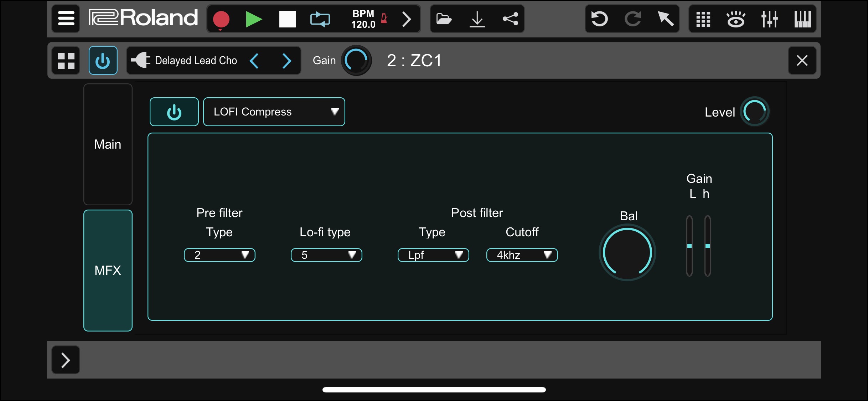Open the hamburger main menu
868x401 pixels.
(x=66, y=19)
